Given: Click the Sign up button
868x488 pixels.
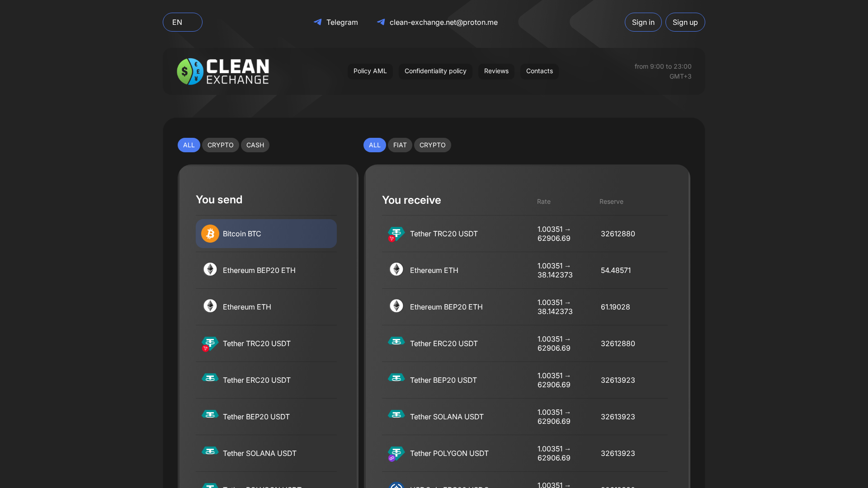Looking at the screenshot, I should 685,22.
